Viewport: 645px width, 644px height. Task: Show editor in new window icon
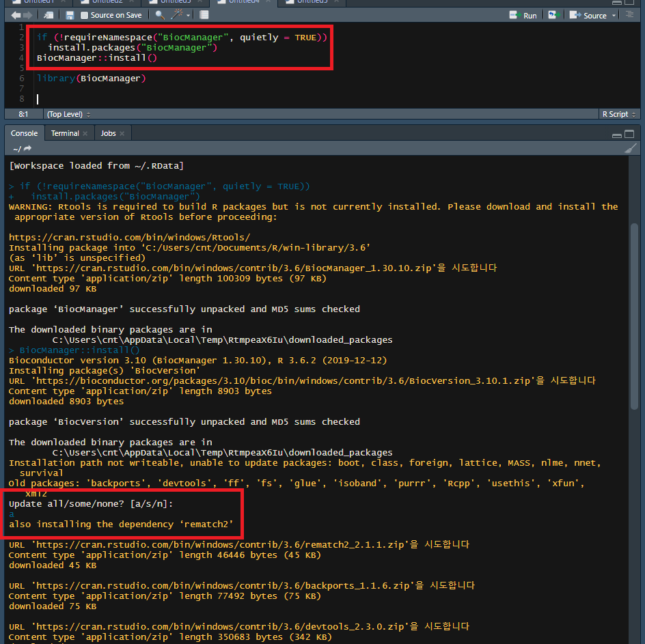49,15
